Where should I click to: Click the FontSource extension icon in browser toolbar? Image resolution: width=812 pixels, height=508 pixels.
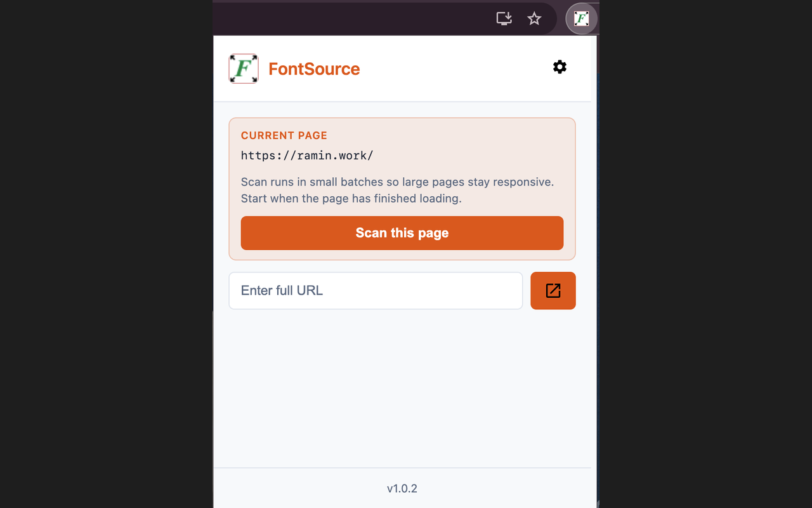point(582,18)
